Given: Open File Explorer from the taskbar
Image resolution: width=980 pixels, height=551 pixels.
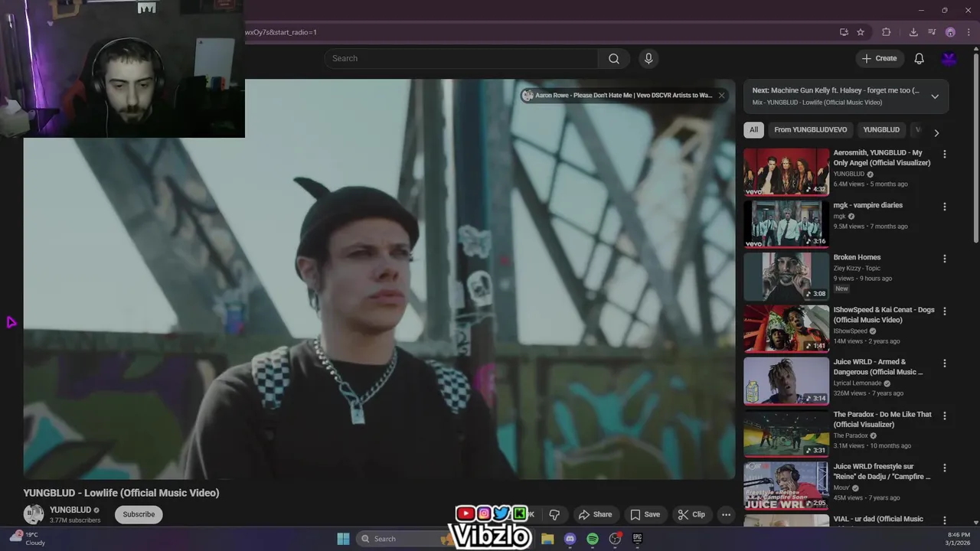Looking at the screenshot, I should 547,539.
